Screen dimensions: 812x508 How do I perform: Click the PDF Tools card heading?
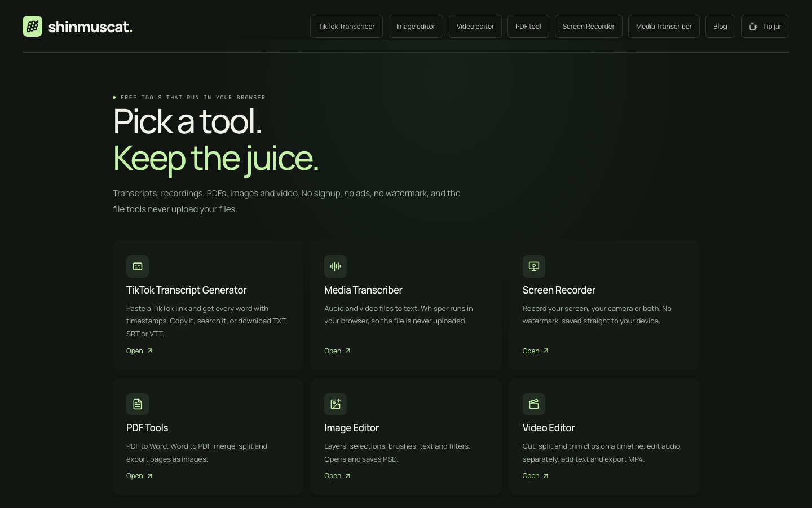147,428
